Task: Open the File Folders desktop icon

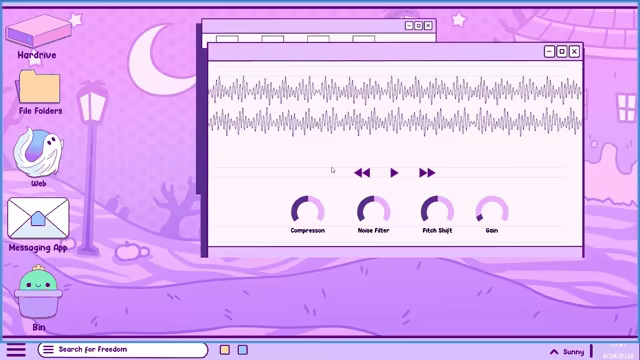Action: 39,87
